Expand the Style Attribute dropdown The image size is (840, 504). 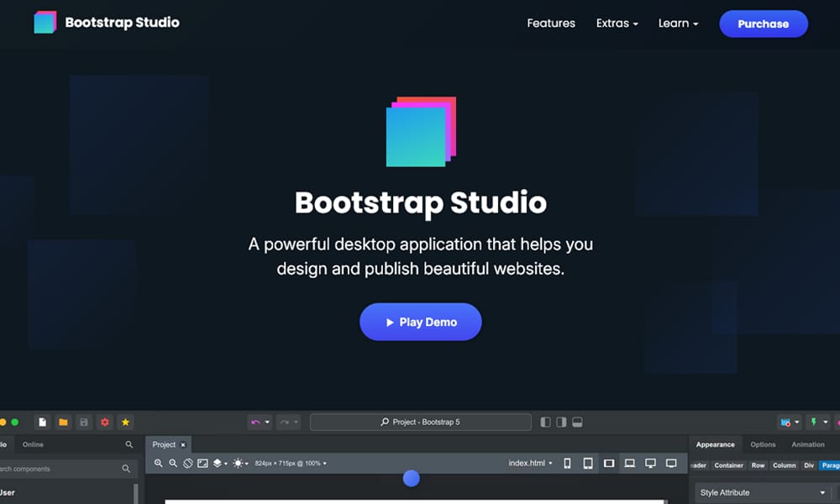763,493
